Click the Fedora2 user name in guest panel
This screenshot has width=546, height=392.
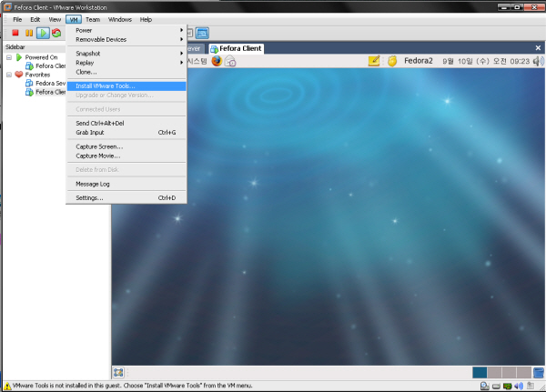419,61
